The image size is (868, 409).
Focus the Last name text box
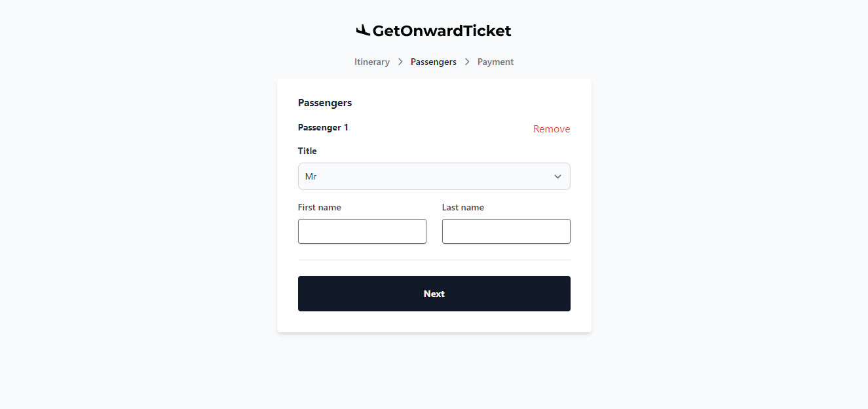point(506,231)
